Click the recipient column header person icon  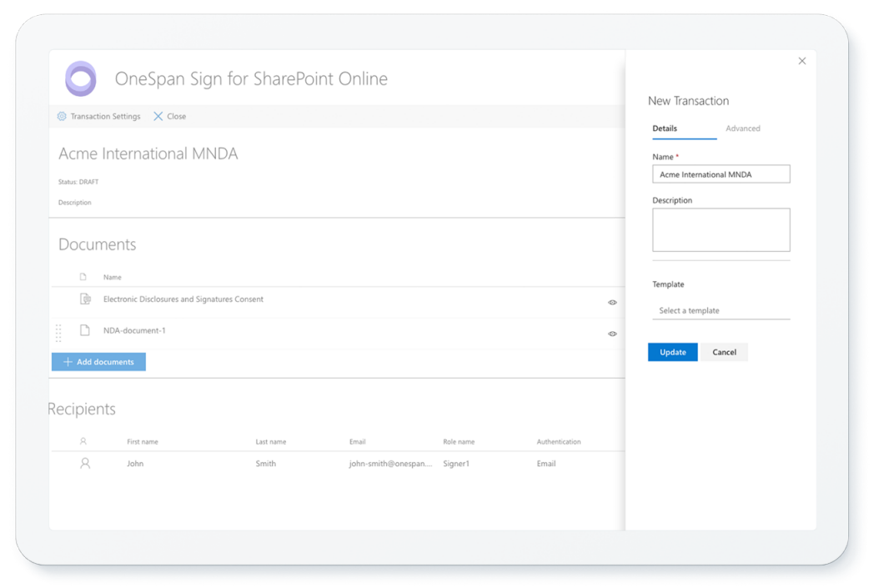84,441
